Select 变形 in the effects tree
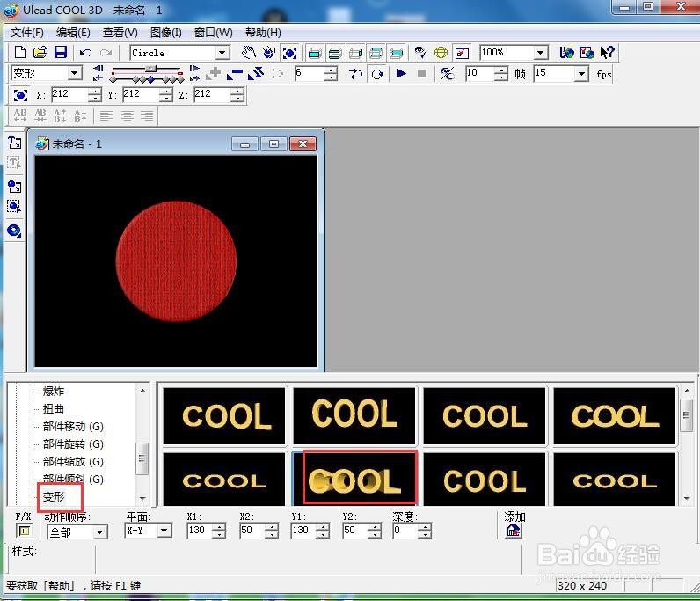This screenshot has height=601, width=700. (x=54, y=497)
